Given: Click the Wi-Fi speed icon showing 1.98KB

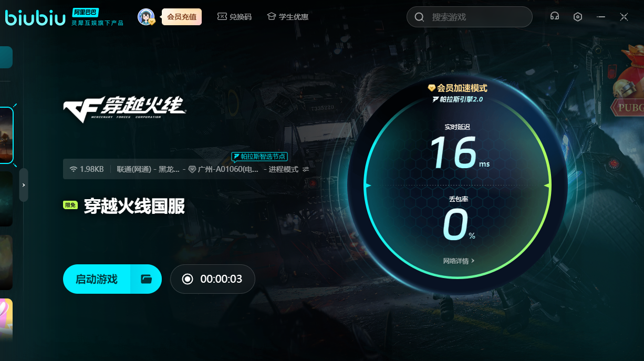Looking at the screenshot, I should pos(74,169).
